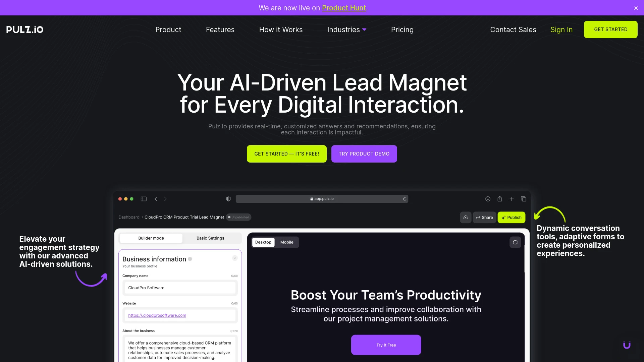Screen dimensions: 644x362
Task: Toggle the Desktop preview mode
Action: point(263,242)
